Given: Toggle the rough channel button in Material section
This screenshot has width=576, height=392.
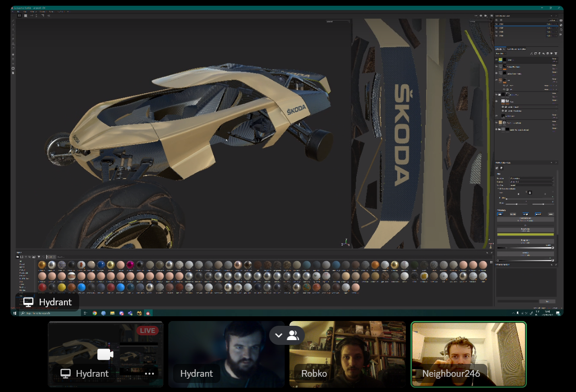Looking at the screenshot, I should (x=525, y=214).
